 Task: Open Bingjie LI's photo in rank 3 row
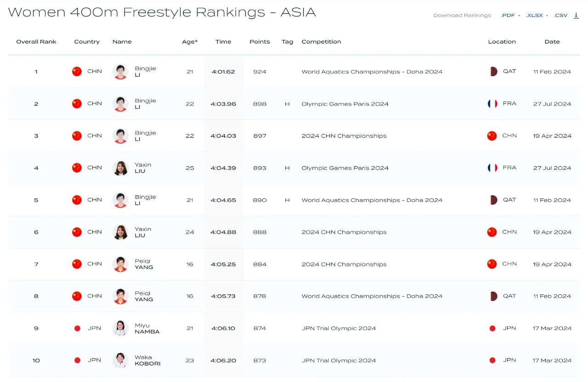(120, 136)
